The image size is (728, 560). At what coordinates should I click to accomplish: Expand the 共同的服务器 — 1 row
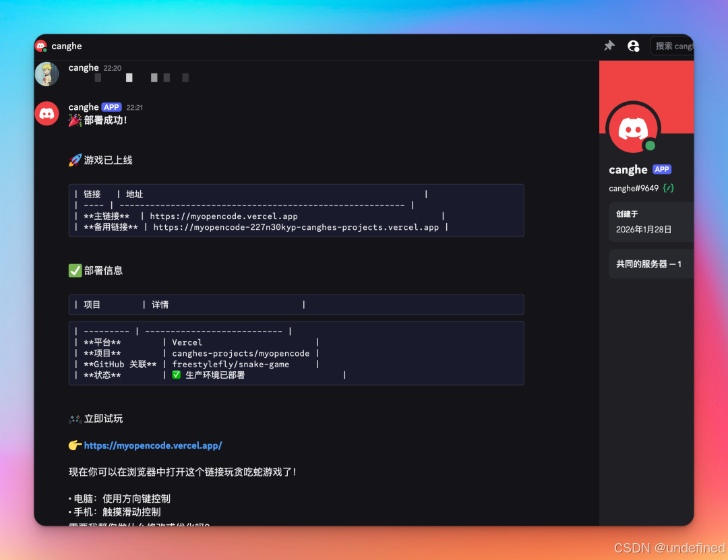tap(647, 263)
